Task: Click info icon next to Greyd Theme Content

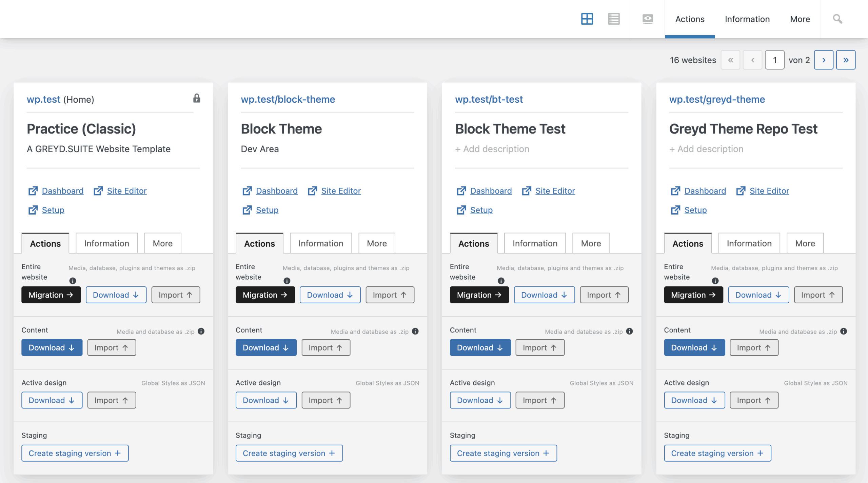Action: coord(844,331)
